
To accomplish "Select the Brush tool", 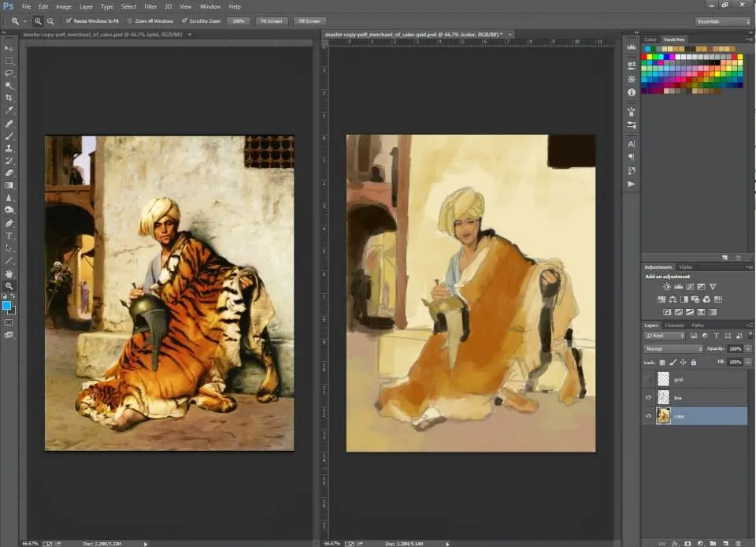I will [9, 136].
